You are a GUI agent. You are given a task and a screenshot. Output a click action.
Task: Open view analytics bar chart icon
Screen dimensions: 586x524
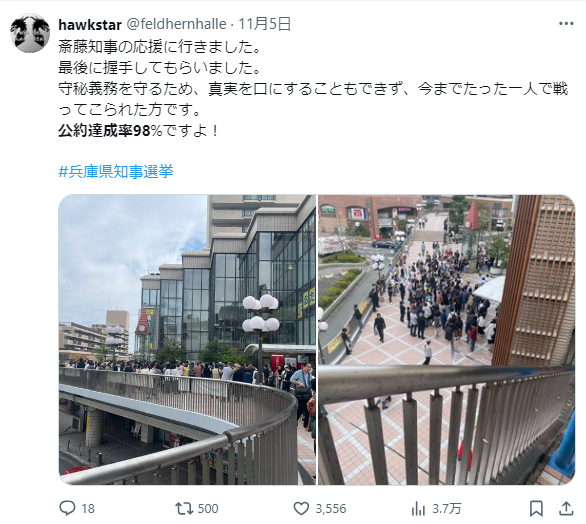coord(418,509)
